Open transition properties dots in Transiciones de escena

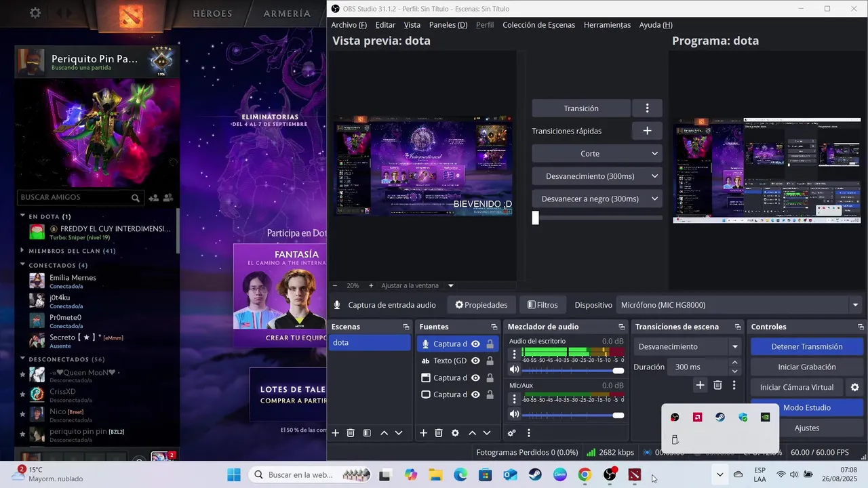coord(734,385)
